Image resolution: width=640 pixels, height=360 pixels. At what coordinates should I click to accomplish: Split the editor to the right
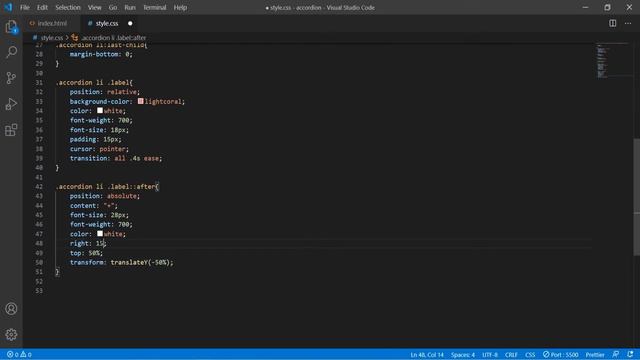pos(613,23)
